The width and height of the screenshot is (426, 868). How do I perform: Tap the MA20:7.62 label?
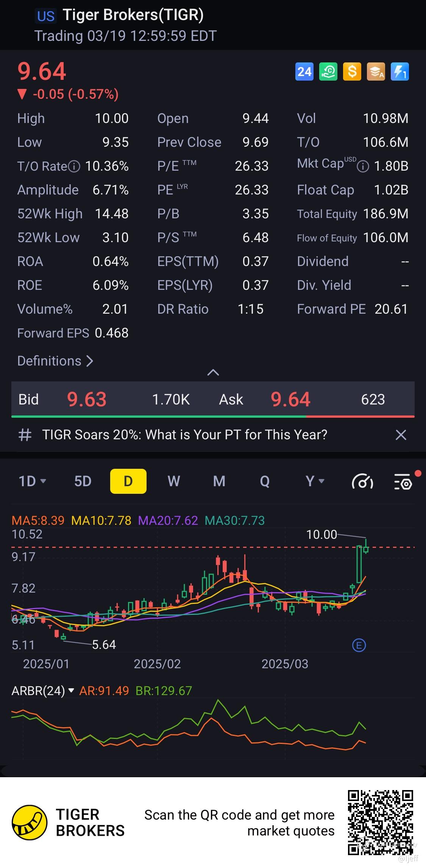coord(168,521)
